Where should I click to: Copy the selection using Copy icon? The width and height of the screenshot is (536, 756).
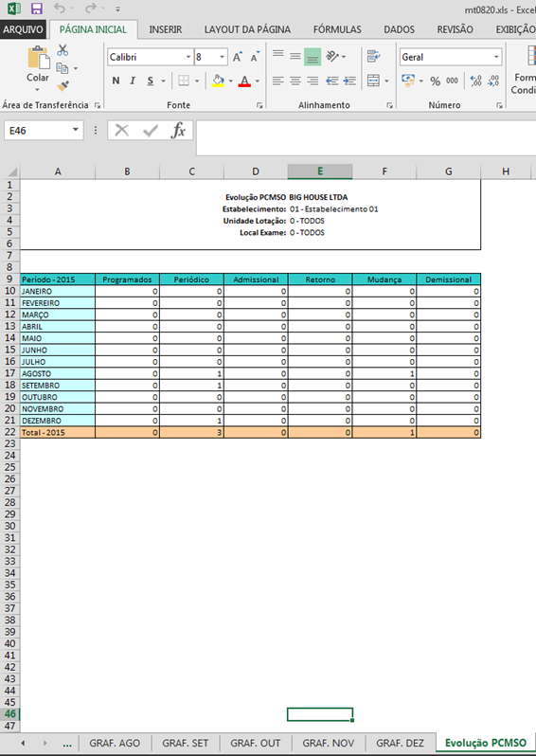click(63, 68)
